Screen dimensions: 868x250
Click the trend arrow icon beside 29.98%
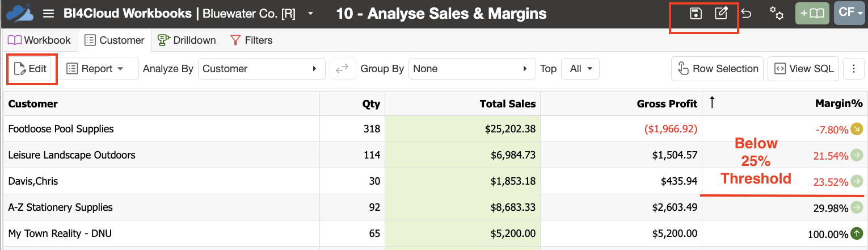857,207
